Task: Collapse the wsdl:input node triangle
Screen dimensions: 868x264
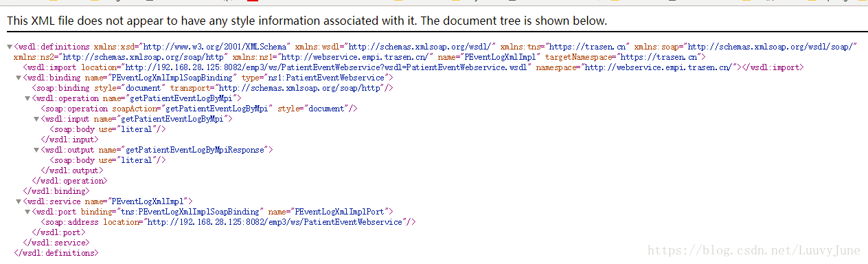Action: [x=36, y=120]
